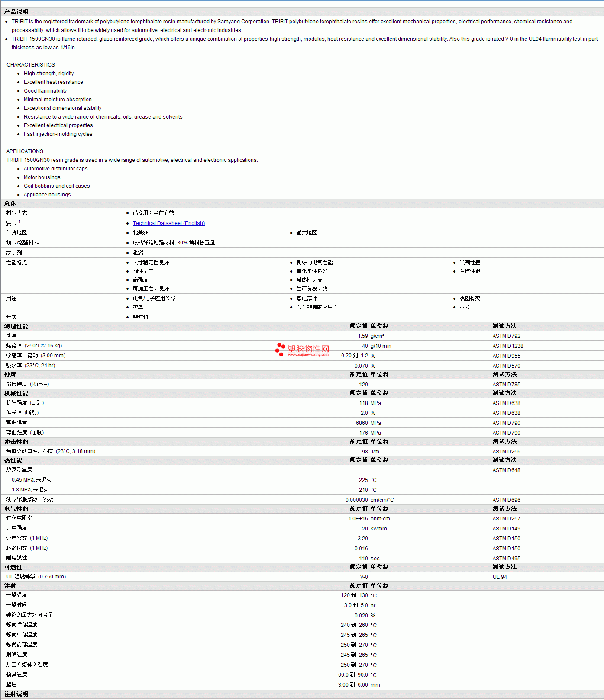Select the '可燃性' section header
The image size is (604, 700).
coord(13,568)
